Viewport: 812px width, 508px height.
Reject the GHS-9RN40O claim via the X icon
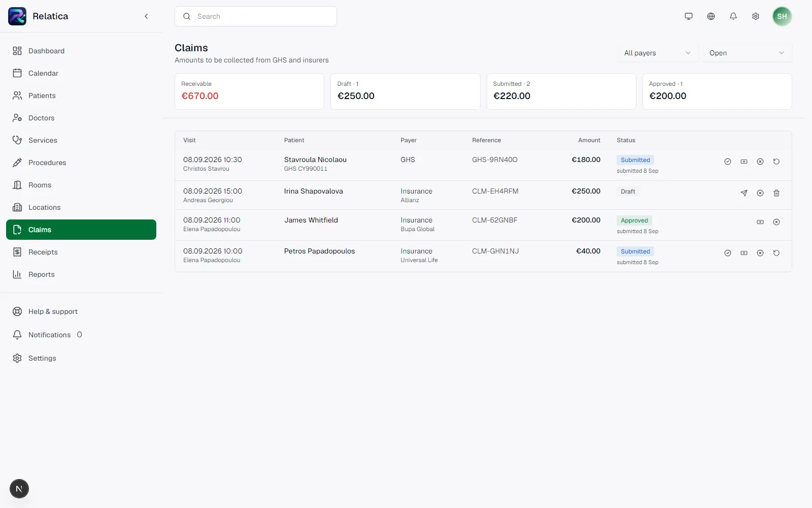pos(760,162)
